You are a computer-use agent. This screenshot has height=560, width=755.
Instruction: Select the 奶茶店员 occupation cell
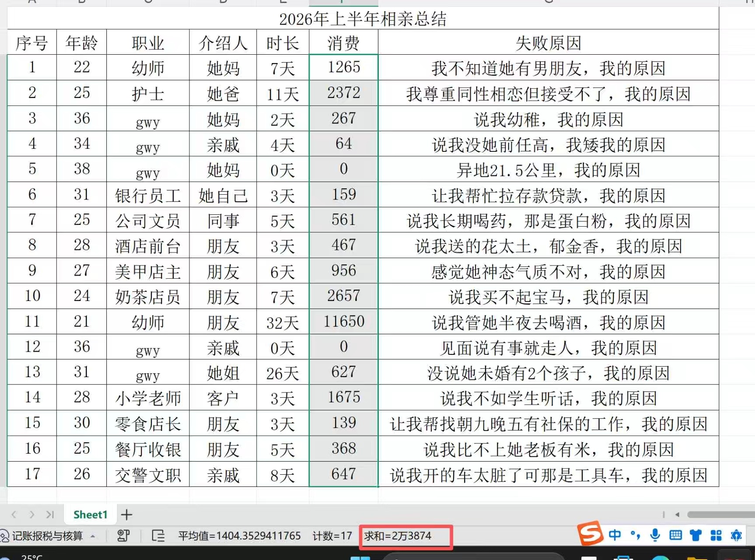point(148,296)
